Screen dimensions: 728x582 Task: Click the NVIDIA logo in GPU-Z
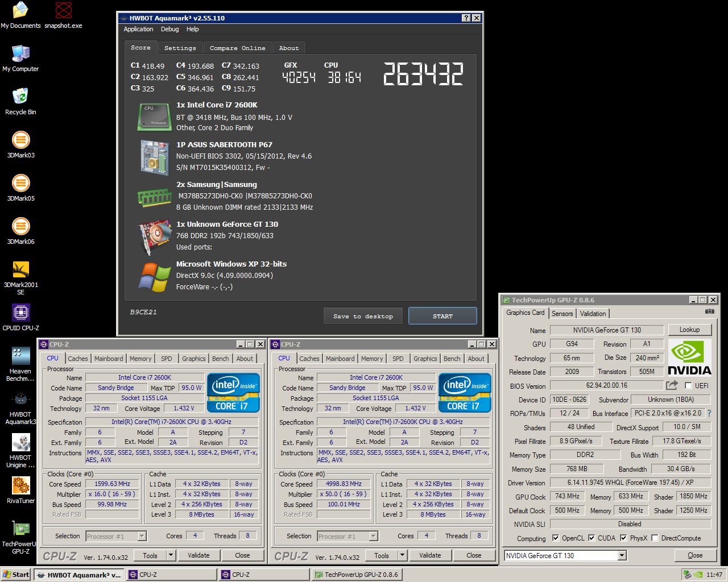click(x=689, y=357)
